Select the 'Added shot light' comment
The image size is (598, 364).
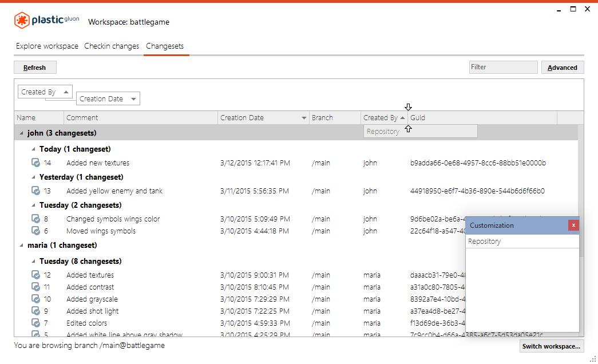(x=92, y=311)
